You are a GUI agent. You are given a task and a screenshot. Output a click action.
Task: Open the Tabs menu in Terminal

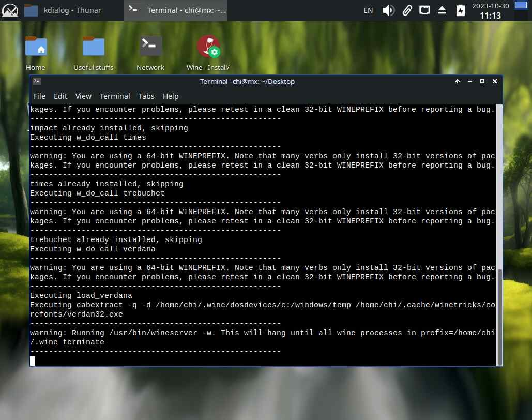coord(146,96)
